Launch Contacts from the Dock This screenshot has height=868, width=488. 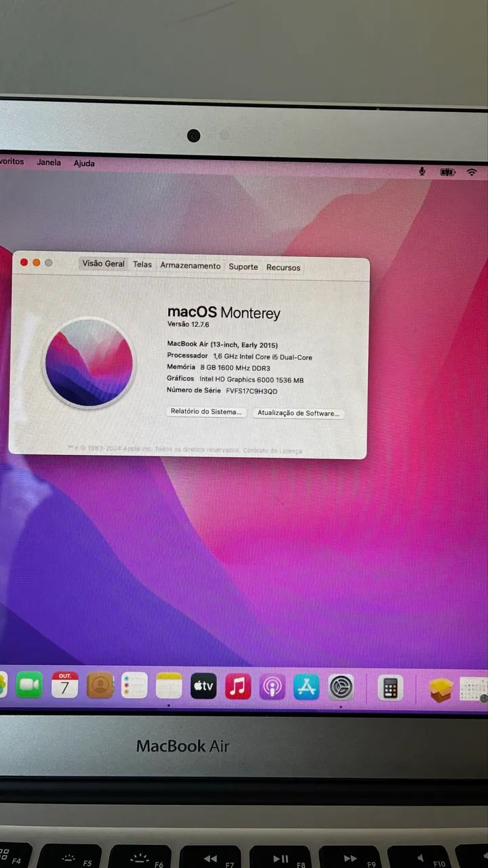[x=100, y=686]
